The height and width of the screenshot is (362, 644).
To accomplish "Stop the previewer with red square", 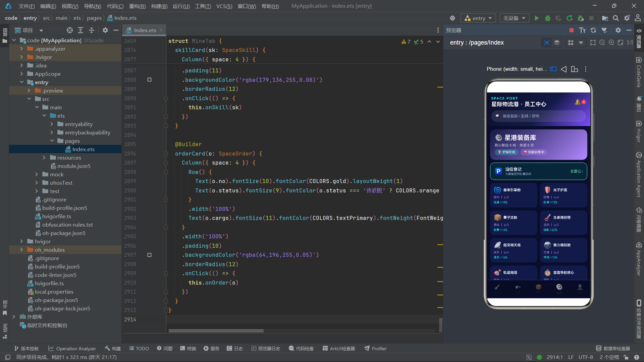I will [572, 30].
